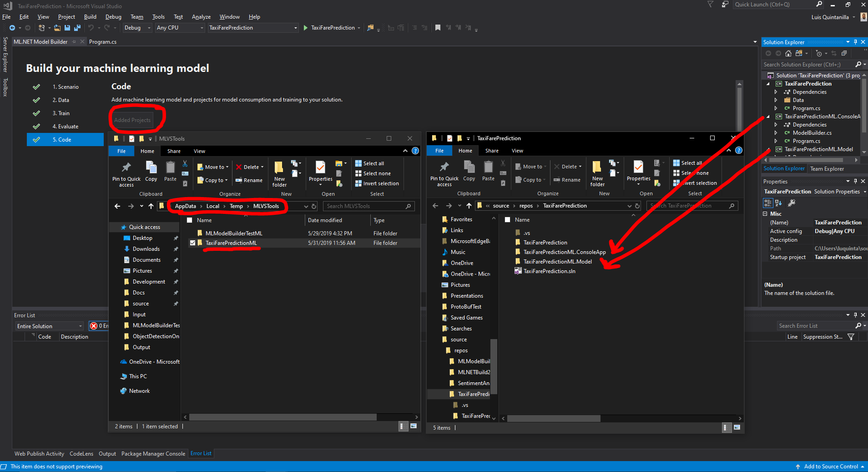Click Undo in Visual Studio toolbar
Image resolution: width=868 pixels, height=472 pixels.
[91, 28]
